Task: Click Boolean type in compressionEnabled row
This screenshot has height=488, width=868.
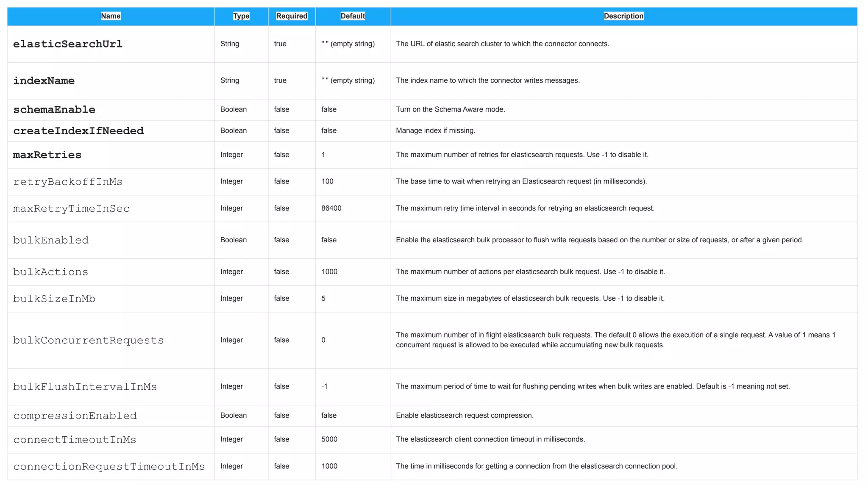Action: tap(234, 415)
